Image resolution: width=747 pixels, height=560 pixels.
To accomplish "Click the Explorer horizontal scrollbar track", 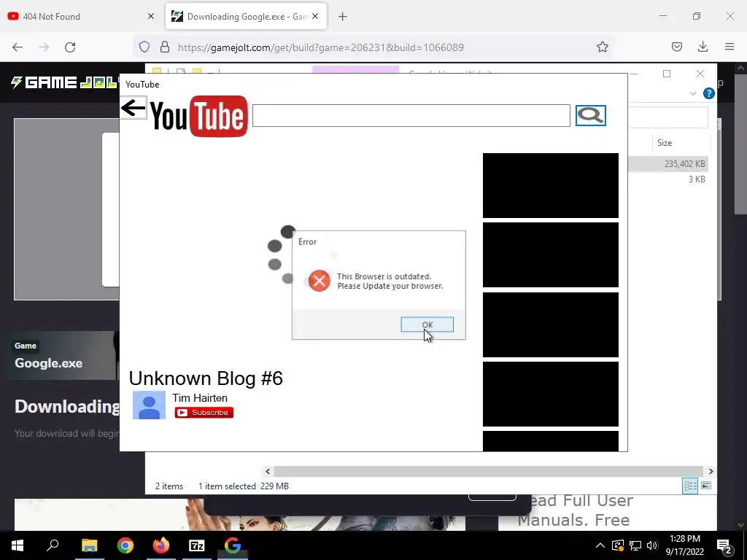I will coord(489,472).
